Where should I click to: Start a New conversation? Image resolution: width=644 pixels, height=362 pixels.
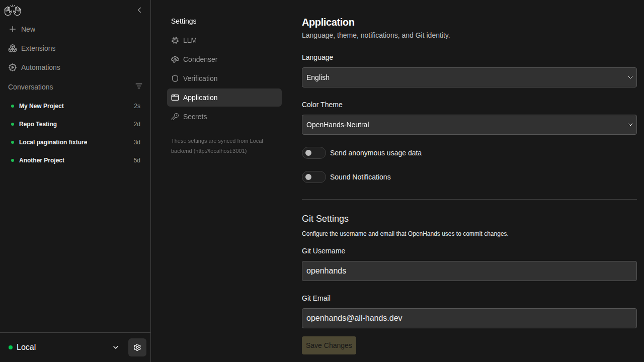[x=75, y=29]
